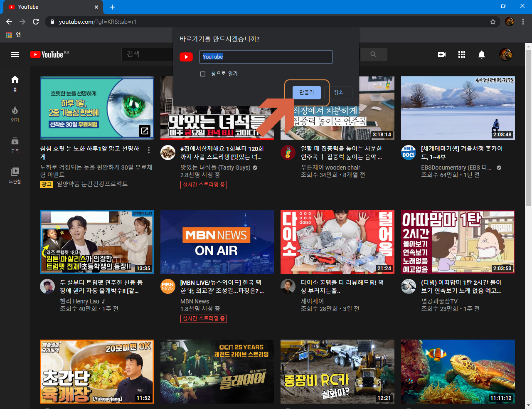Open the 앱 apps shortcut in bookmarks bar

click(x=13, y=35)
